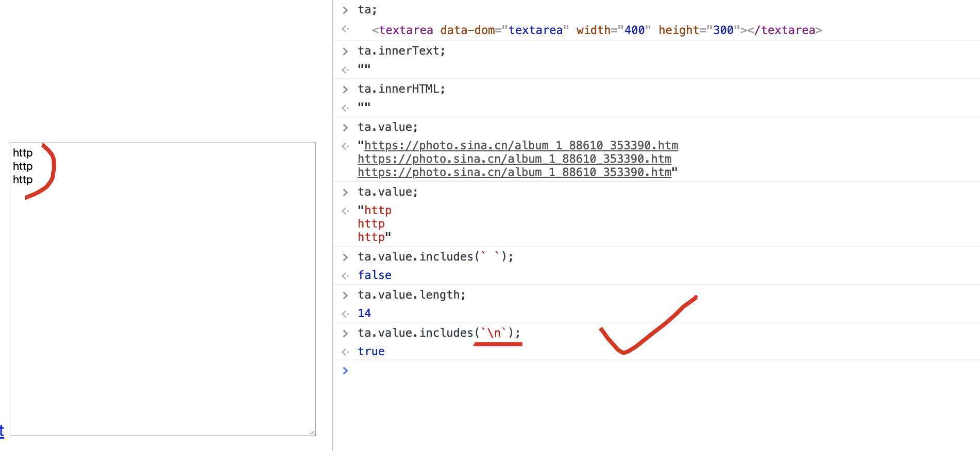Click inside the textarea containing http lines
This screenshot has width=980, height=451.
[163, 289]
